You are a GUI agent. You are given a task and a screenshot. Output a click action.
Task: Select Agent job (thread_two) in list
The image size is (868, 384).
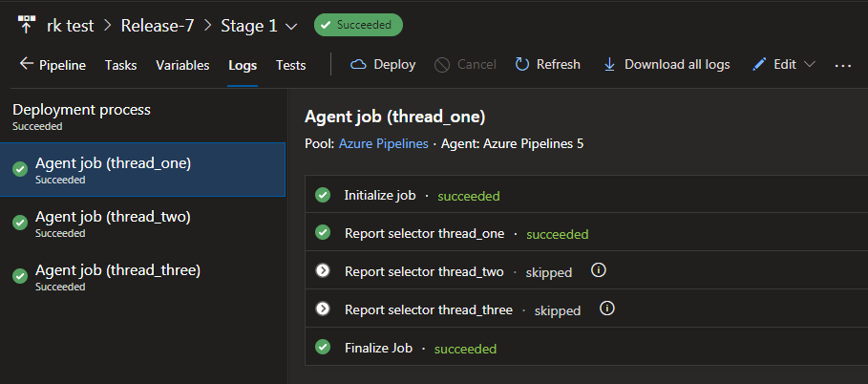(113, 217)
